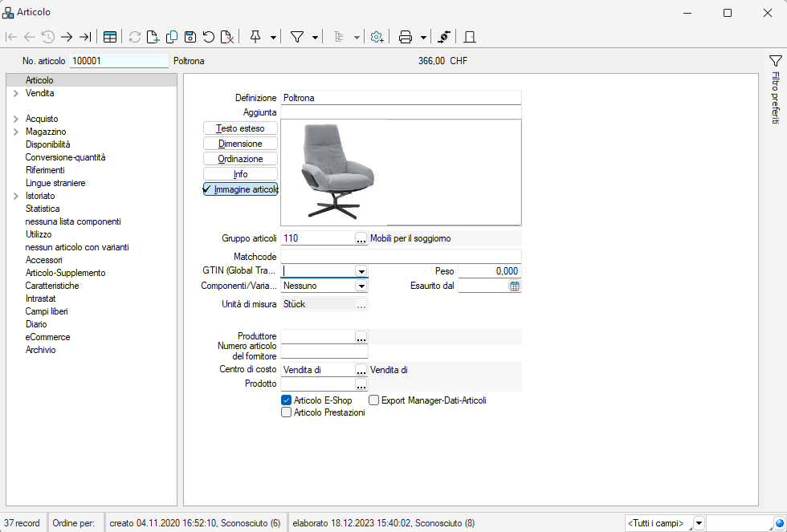The width and height of the screenshot is (787, 532).
Task: Click the exit door icon
Action: 470,37
